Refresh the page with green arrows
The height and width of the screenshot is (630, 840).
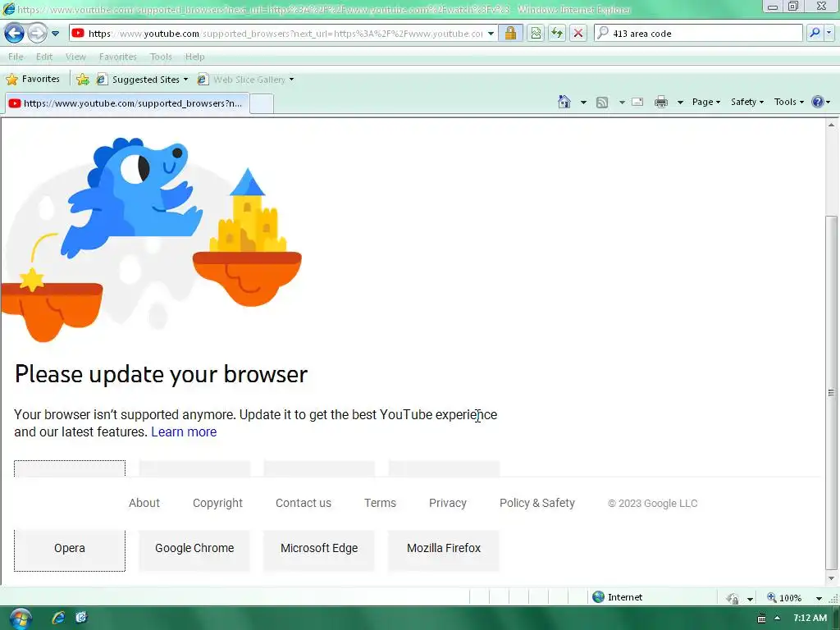click(557, 33)
